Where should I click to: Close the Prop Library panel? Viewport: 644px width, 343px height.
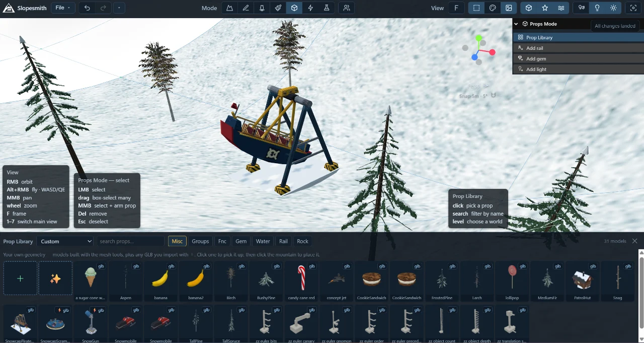pos(635,241)
